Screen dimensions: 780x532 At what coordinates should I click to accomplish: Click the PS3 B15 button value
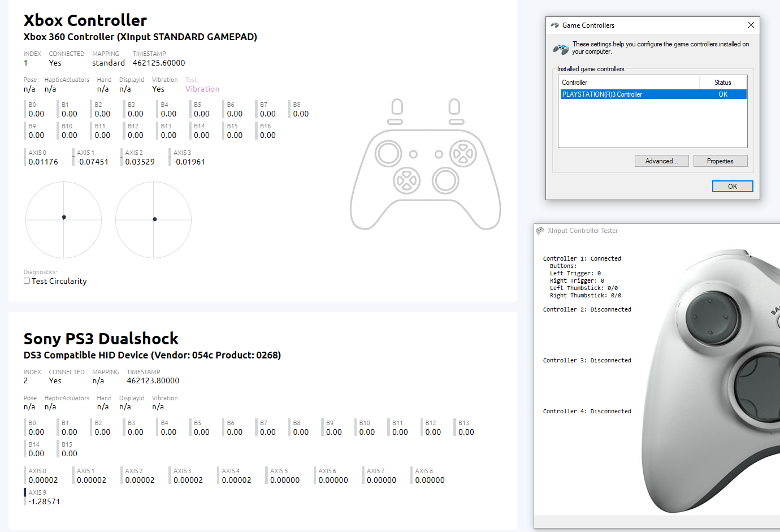(x=70, y=453)
